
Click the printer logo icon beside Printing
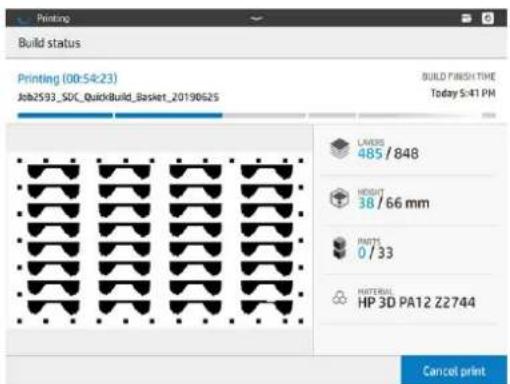[23, 20]
